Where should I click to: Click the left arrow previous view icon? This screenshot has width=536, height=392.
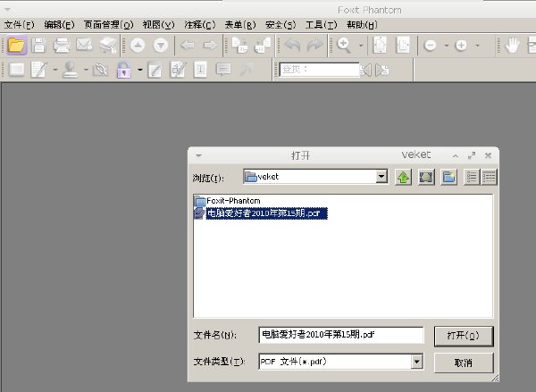[188, 46]
